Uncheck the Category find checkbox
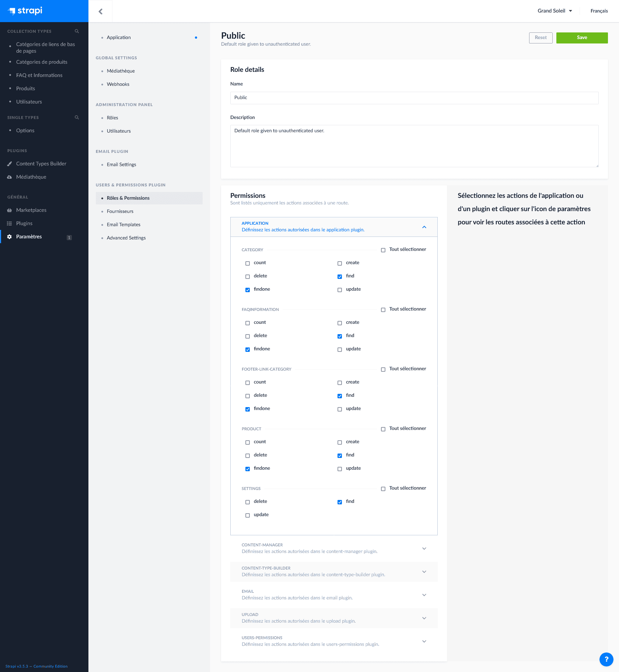 point(340,276)
